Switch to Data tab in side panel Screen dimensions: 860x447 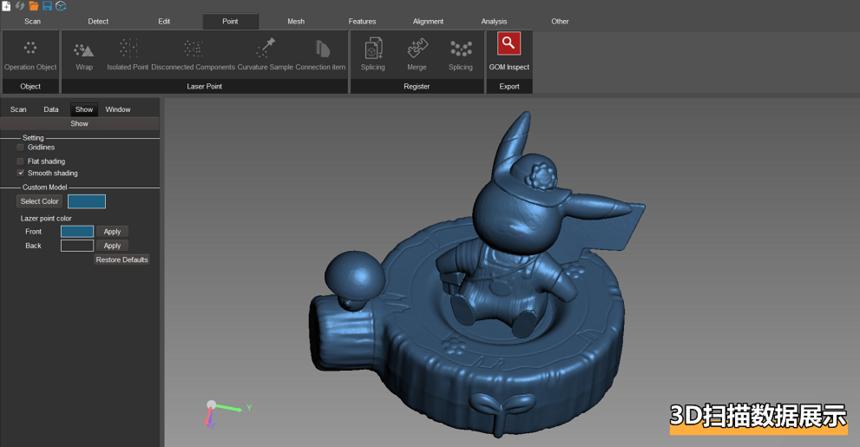51,110
